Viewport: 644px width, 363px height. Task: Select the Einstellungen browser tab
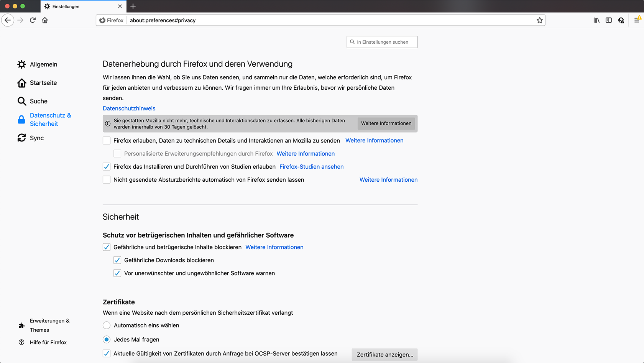point(83,7)
